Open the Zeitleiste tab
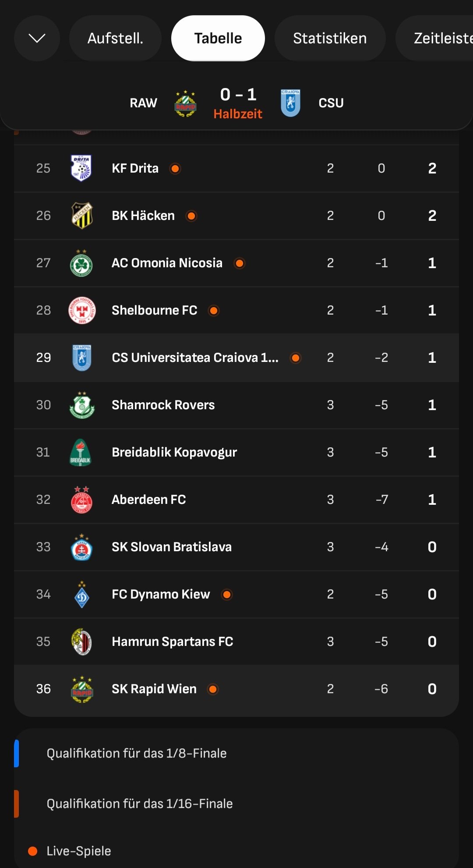Screen dimensions: 473x868 [438, 38]
